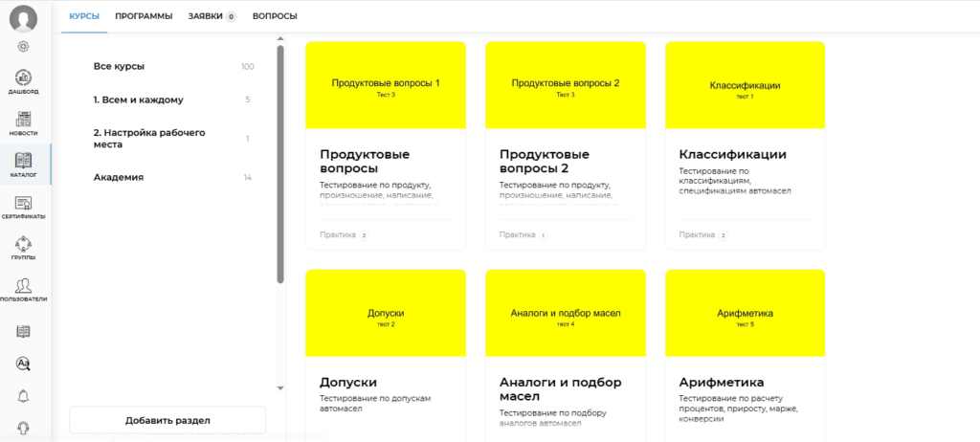Open the 'Продуктовые вопросы 2' yellow thumbnail
Image resolution: width=980 pixels, height=442 pixels.
click(566, 85)
